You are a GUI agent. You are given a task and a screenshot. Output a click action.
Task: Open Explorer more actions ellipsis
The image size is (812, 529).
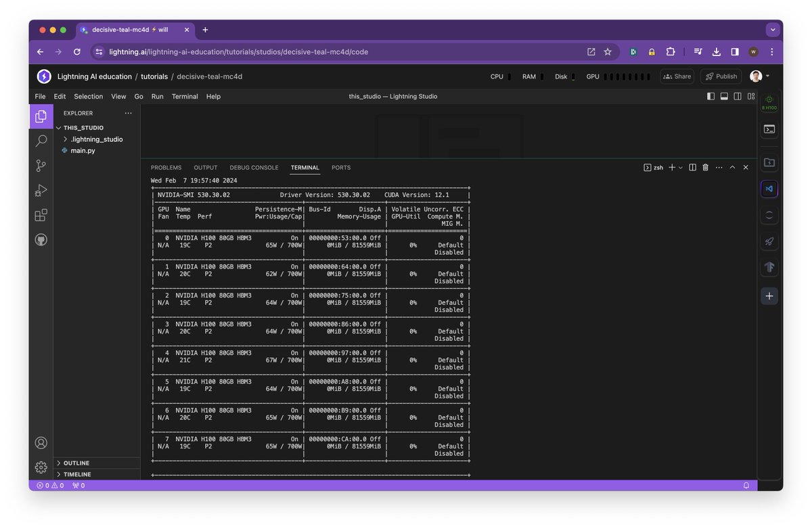128,113
